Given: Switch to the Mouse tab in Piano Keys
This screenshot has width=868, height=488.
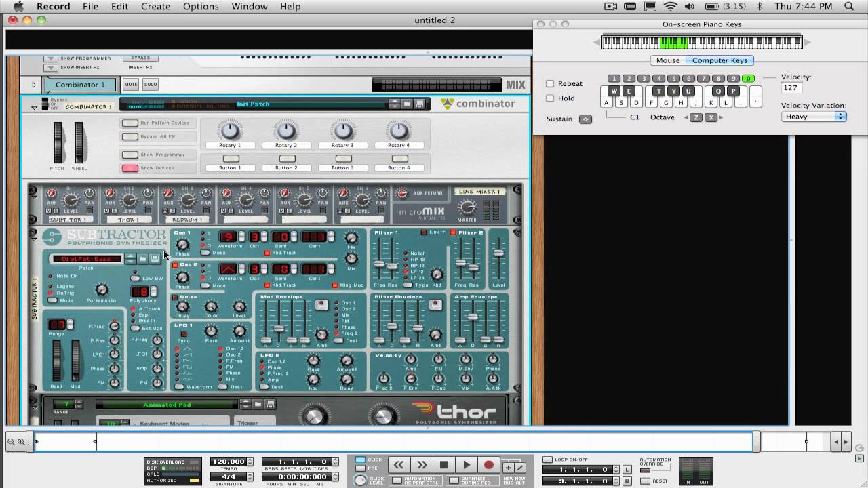Looking at the screenshot, I should pyautogui.click(x=667, y=60).
